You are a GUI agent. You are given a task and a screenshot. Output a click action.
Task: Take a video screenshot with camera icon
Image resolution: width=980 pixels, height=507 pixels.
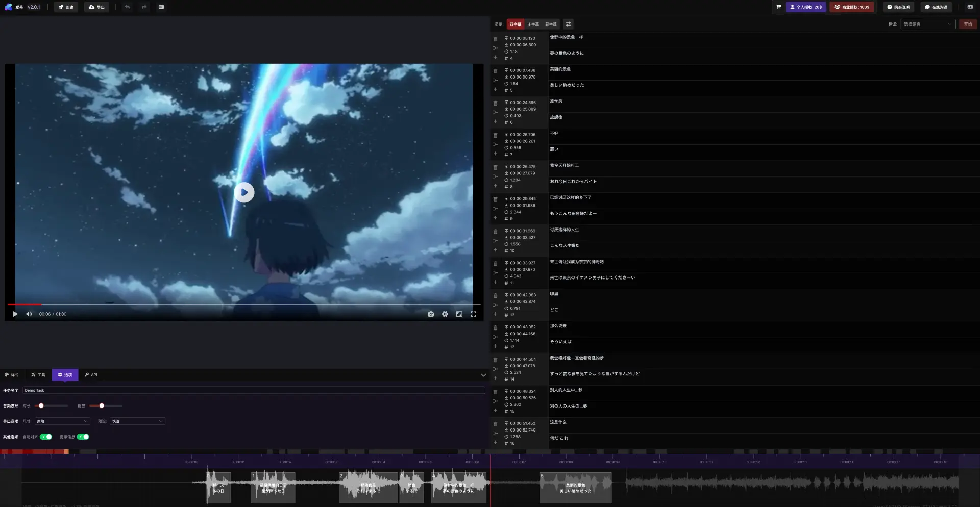coord(431,314)
